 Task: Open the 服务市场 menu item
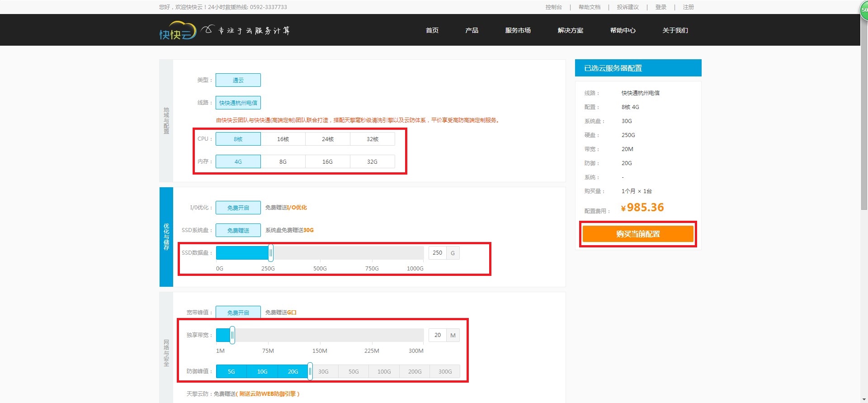[518, 30]
